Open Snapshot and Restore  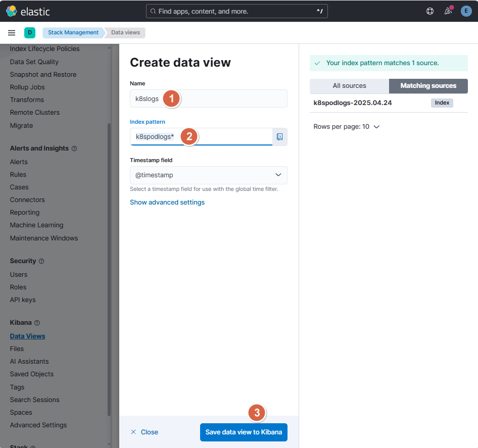(x=43, y=75)
